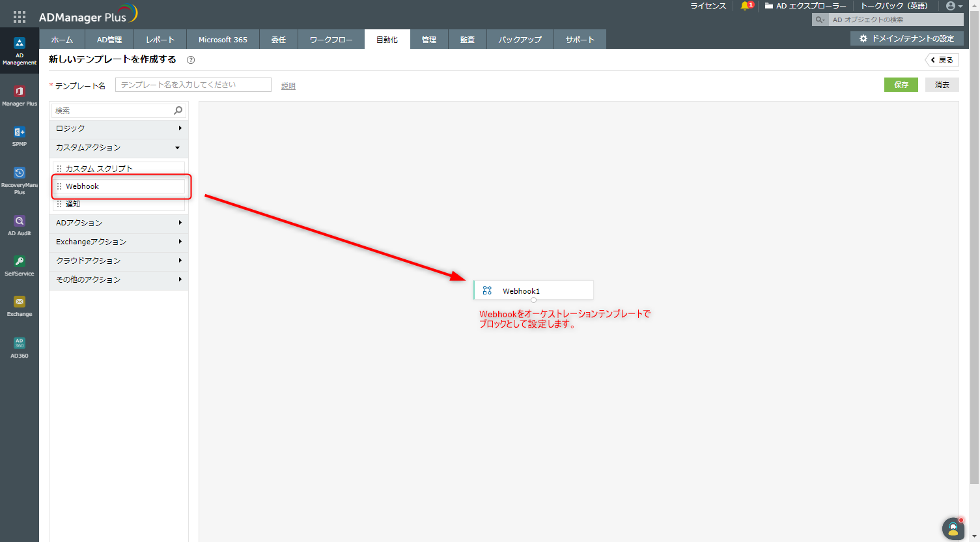Screen dimensions: 980x542
Task: Select the 通知 action item
Action: point(119,204)
